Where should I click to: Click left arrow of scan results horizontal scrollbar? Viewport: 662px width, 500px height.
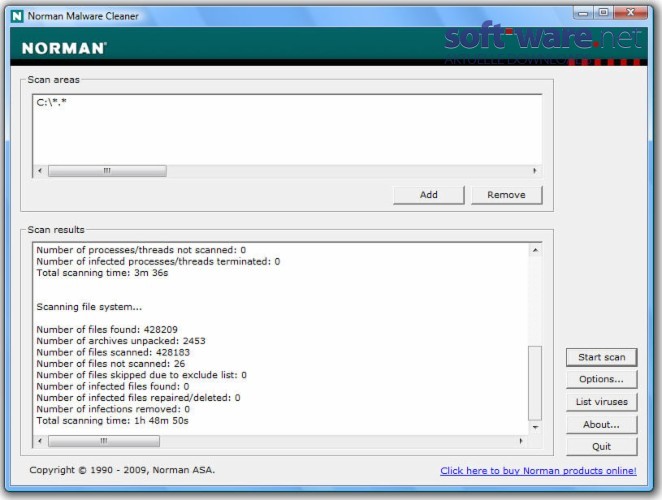[40, 441]
